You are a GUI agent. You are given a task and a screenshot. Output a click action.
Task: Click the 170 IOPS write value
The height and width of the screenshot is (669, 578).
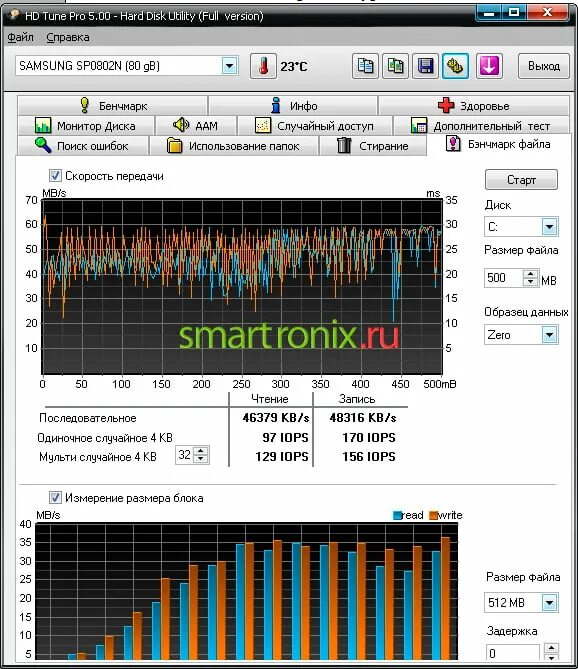(x=369, y=437)
